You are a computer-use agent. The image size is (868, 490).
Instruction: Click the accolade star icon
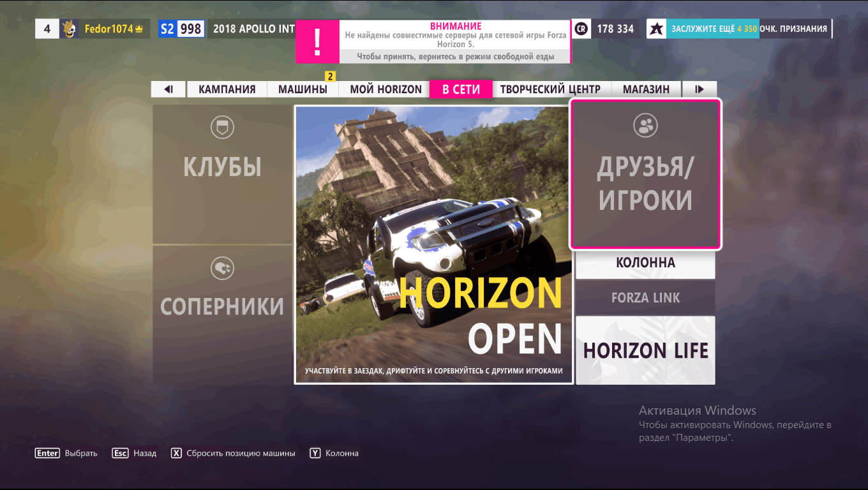656,29
